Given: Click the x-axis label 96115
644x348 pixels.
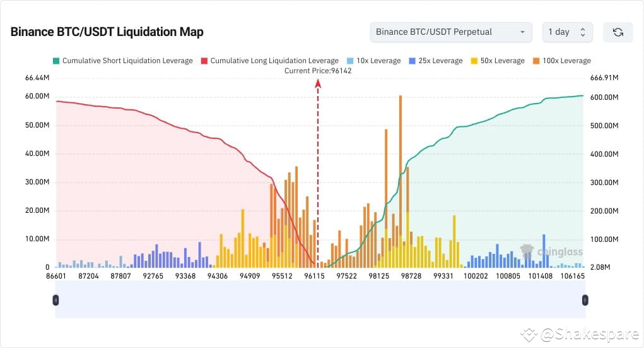Looking at the screenshot, I should pyautogui.click(x=314, y=276).
